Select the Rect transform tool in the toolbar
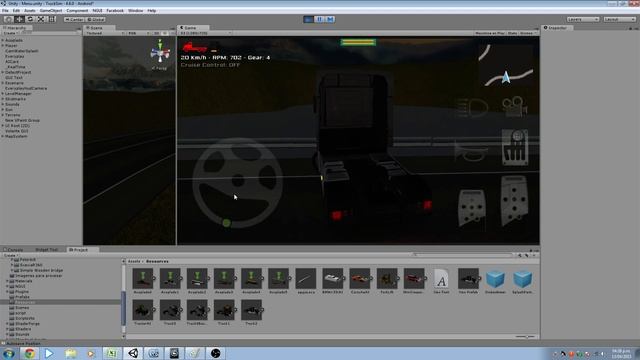 [52, 19]
